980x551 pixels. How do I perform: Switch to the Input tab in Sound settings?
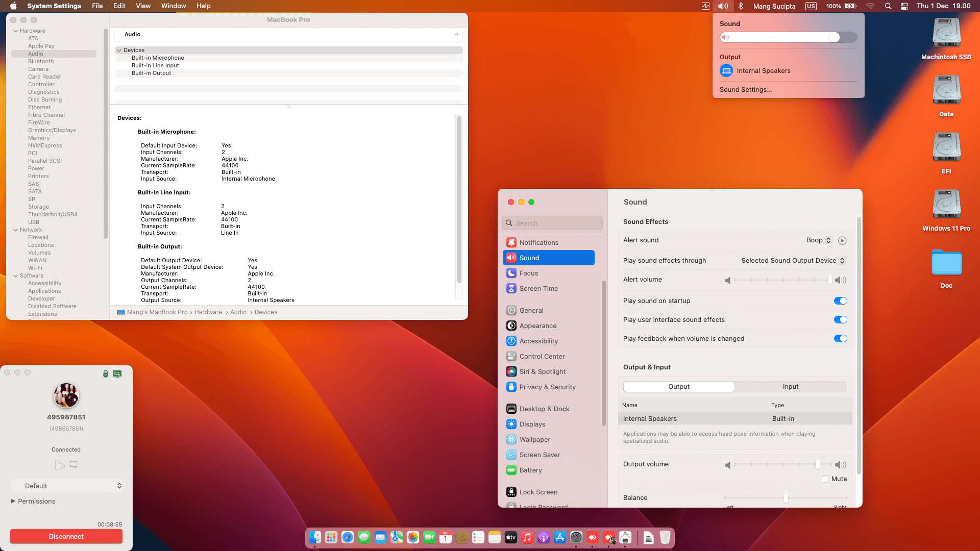click(791, 387)
